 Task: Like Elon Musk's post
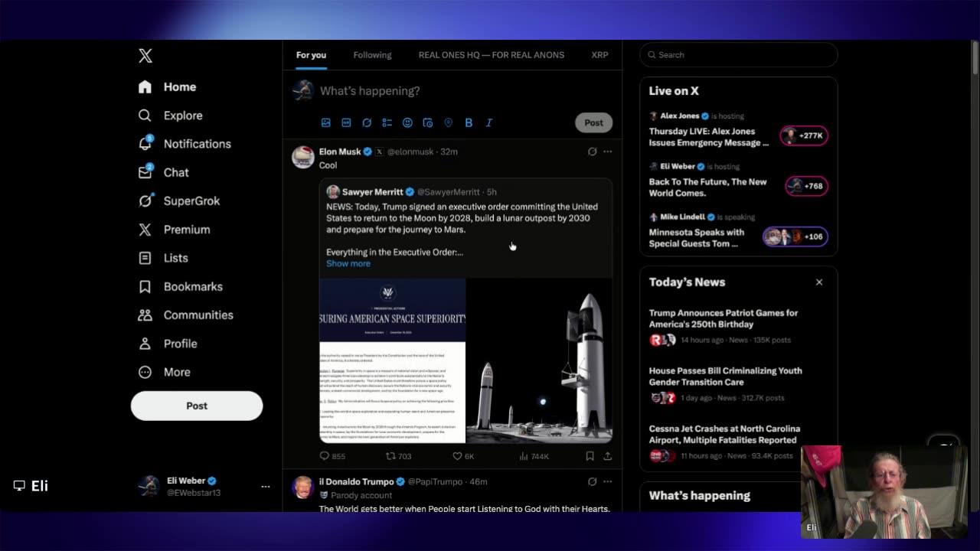tap(463, 456)
